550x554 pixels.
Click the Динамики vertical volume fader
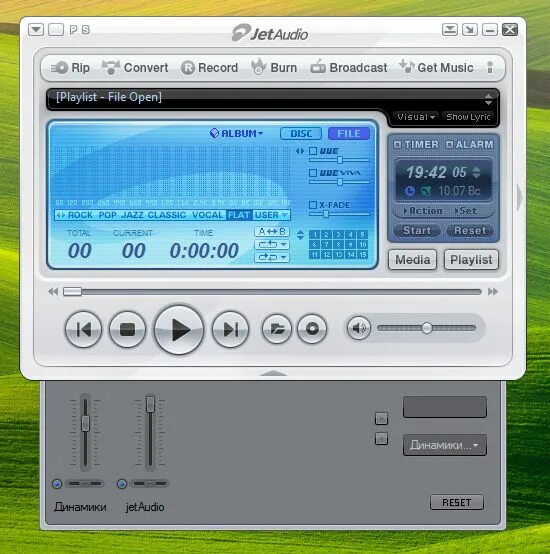(x=85, y=423)
